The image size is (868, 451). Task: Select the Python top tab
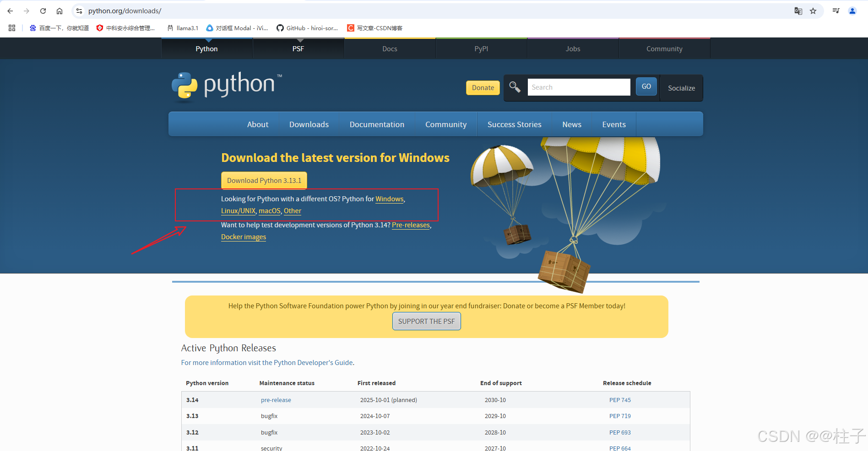[206, 48]
